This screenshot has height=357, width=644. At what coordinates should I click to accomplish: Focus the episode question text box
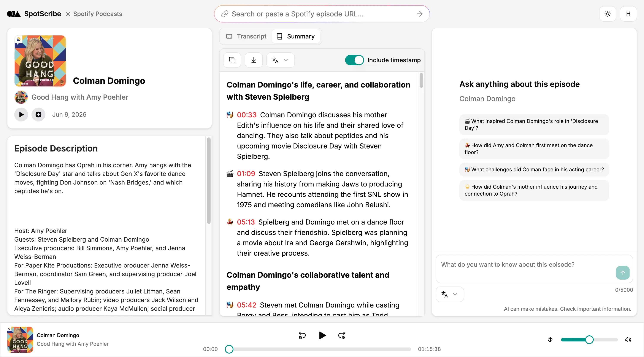tap(525, 269)
